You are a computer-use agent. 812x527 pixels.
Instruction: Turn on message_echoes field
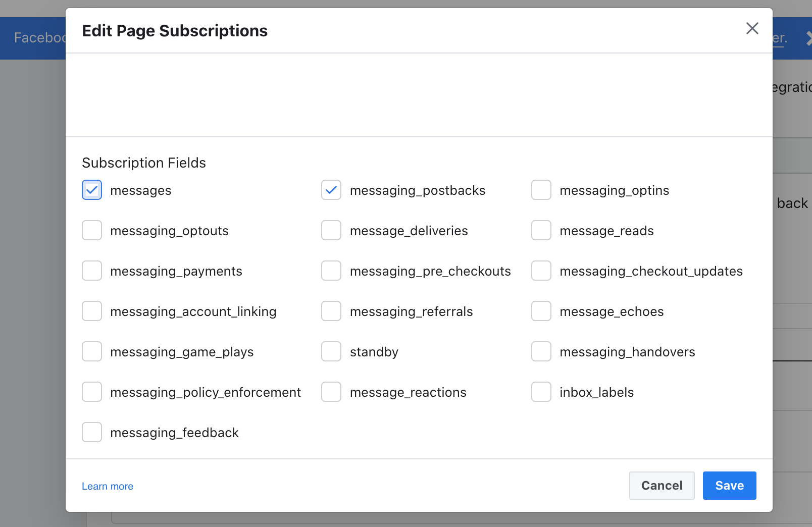(x=541, y=311)
